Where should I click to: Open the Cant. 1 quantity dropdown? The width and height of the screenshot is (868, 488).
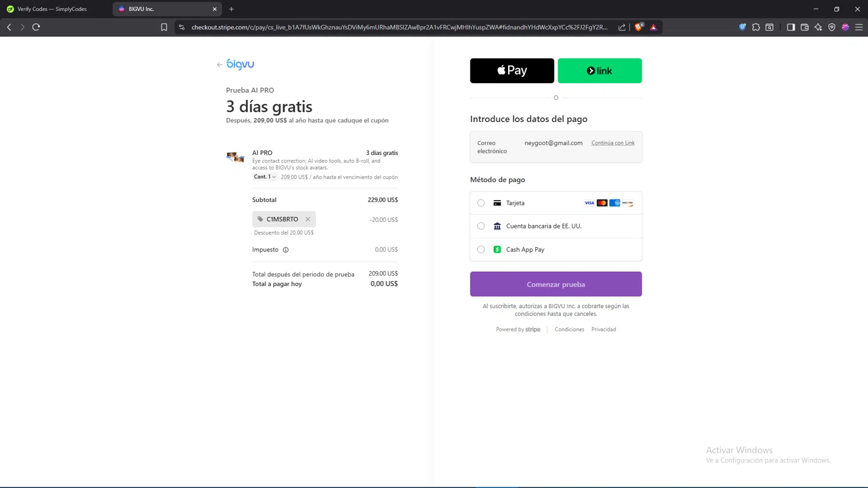tap(265, 177)
